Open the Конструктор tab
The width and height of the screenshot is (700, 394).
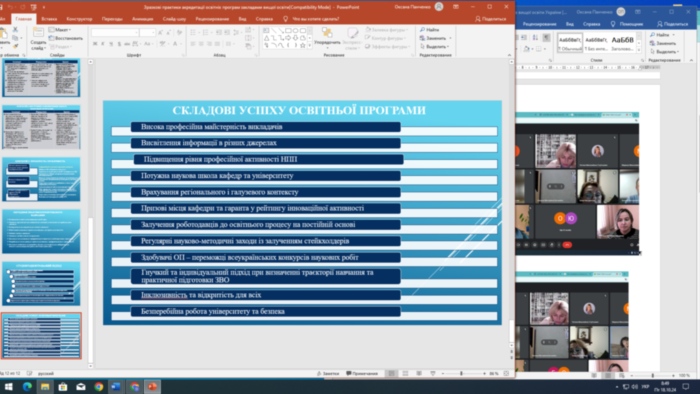pos(79,19)
